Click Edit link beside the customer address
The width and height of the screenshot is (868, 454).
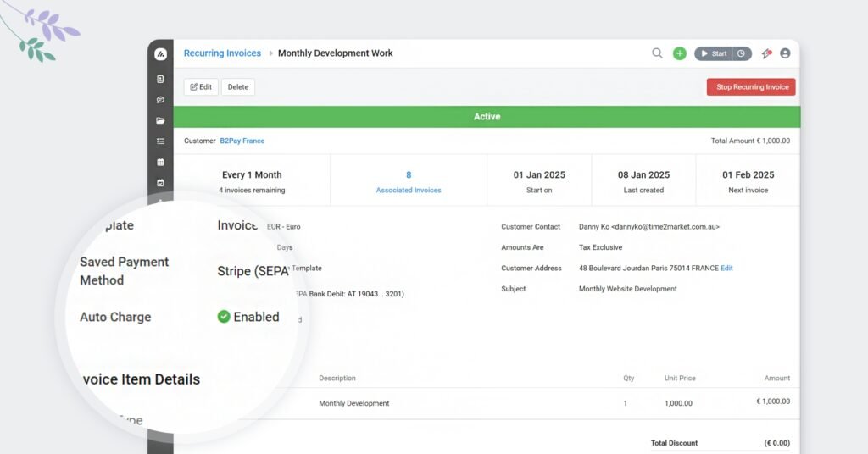[x=726, y=269]
